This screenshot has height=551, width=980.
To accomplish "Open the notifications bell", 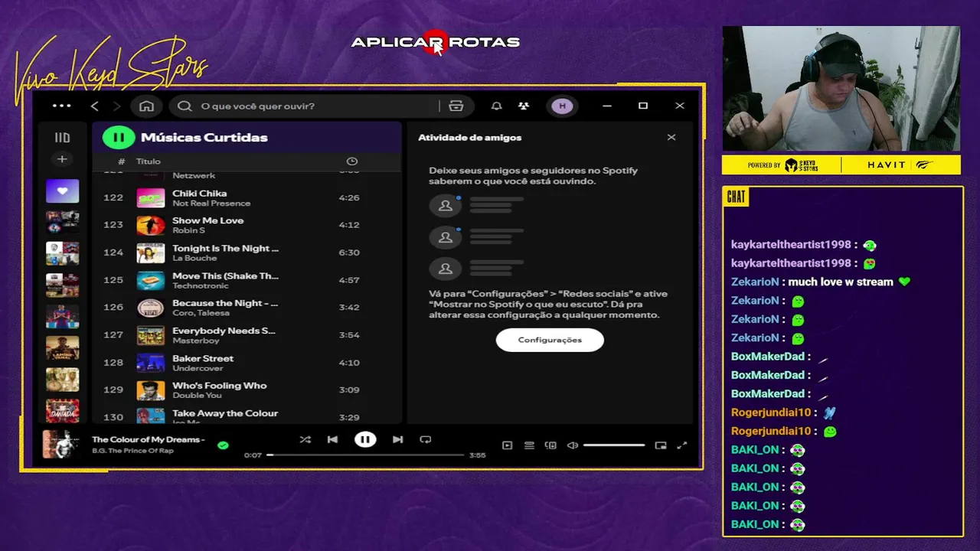I will pos(496,106).
